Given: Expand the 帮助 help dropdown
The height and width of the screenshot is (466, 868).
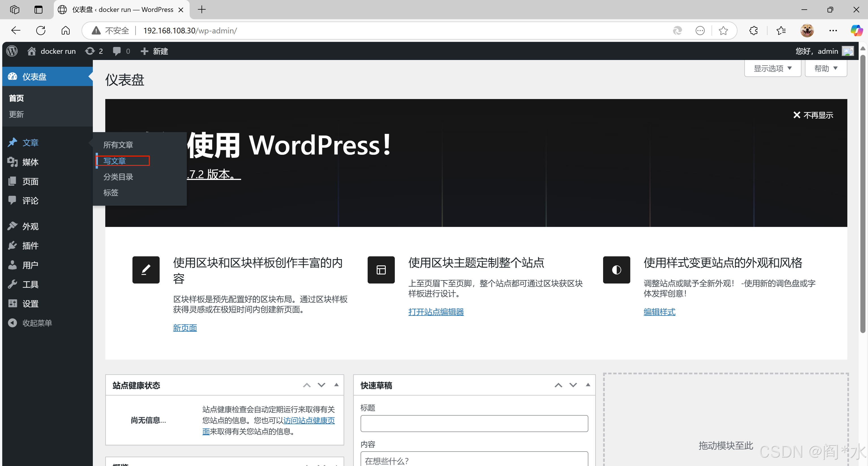Looking at the screenshot, I should click(825, 68).
